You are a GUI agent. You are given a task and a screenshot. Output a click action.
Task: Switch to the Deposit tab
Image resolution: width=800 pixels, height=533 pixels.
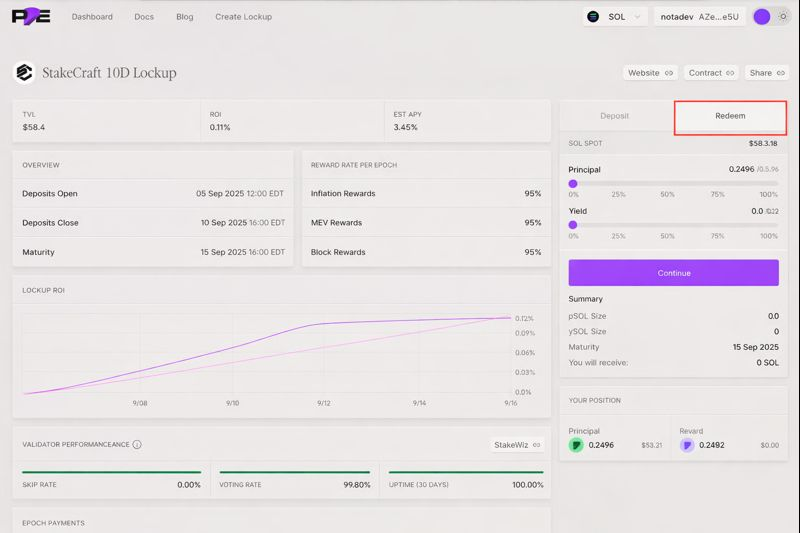pyautogui.click(x=614, y=116)
